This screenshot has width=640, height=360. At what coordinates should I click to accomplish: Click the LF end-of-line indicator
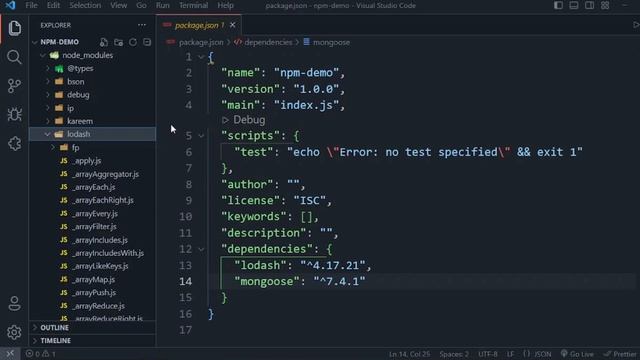510,354
